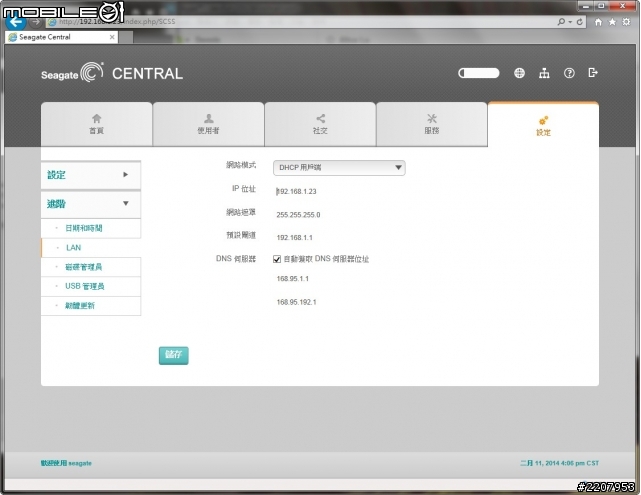The image size is (641, 495).
Task: Click the browser refresh icon
Action: click(580, 22)
